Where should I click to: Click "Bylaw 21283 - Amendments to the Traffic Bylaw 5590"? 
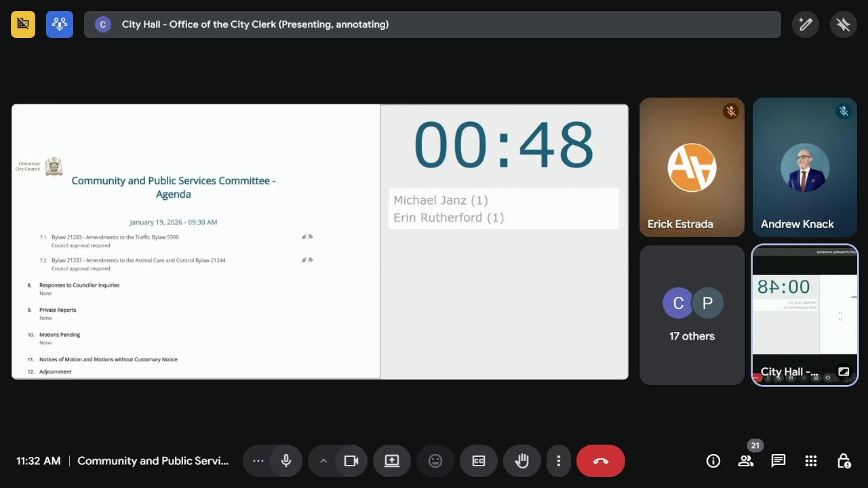click(x=115, y=237)
